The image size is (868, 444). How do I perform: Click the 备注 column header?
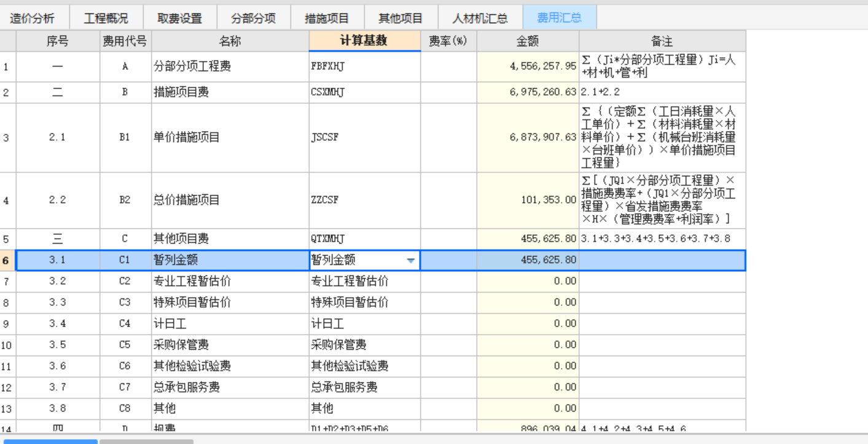coord(662,41)
